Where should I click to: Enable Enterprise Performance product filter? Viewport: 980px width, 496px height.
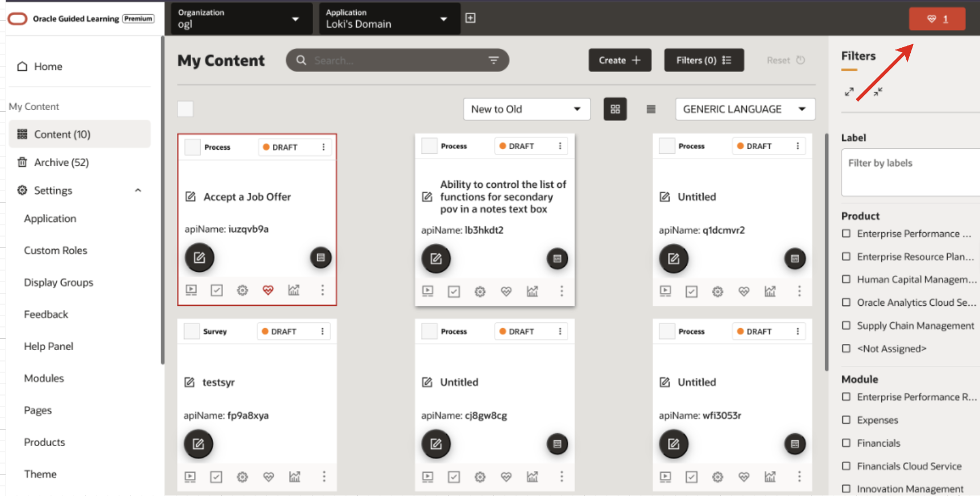tap(846, 233)
